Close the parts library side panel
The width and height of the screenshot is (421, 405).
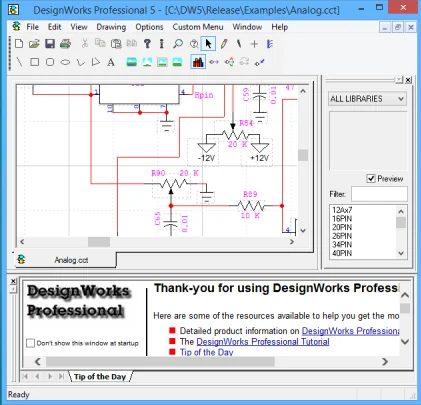tap(408, 80)
